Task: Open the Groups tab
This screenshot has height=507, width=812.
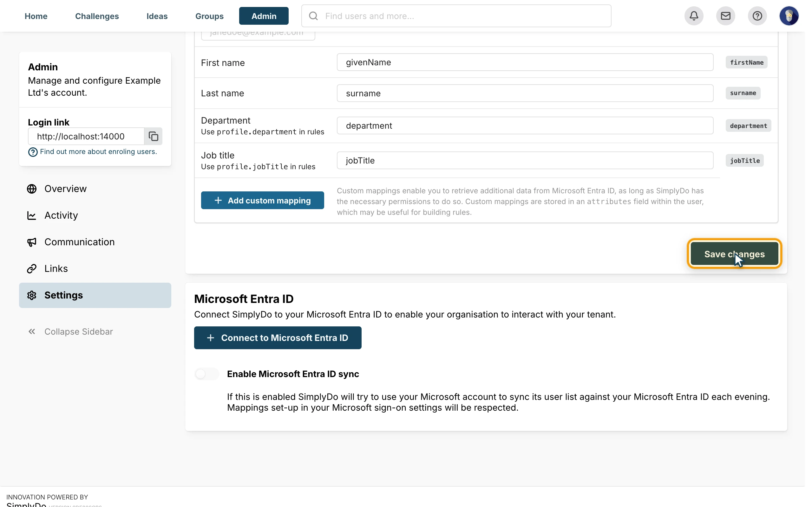Action: [209, 16]
